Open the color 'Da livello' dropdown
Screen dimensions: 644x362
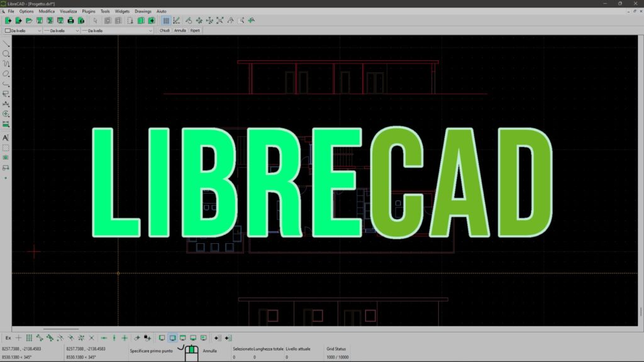[x=23, y=30]
